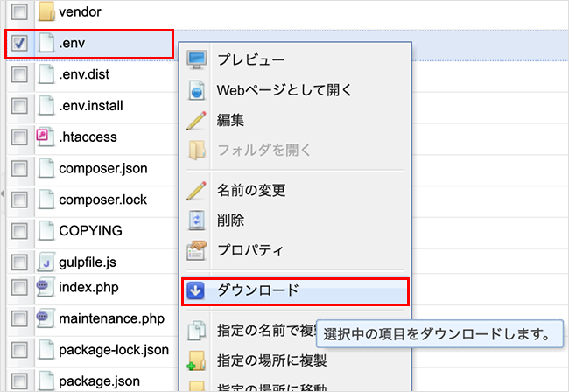569x392 pixels.
Task: Uncheck the .env file checkbox
Action: pyautogui.click(x=20, y=43)
